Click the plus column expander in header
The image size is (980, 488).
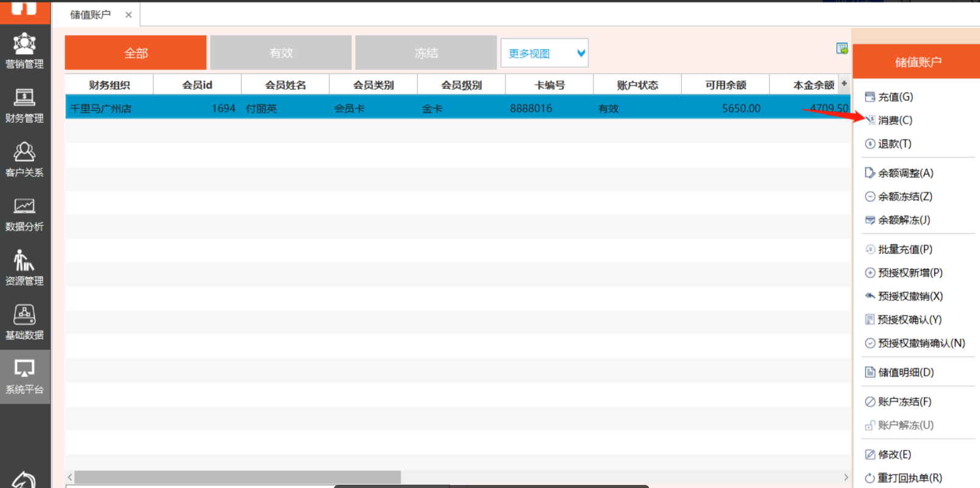point(844,84)
